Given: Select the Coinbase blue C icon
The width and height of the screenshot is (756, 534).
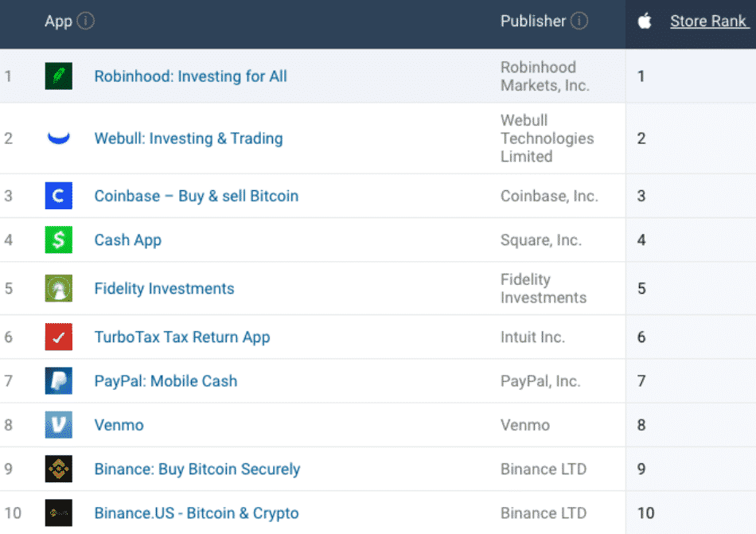Looking at the screenshot, I should [x=58, y=196].
